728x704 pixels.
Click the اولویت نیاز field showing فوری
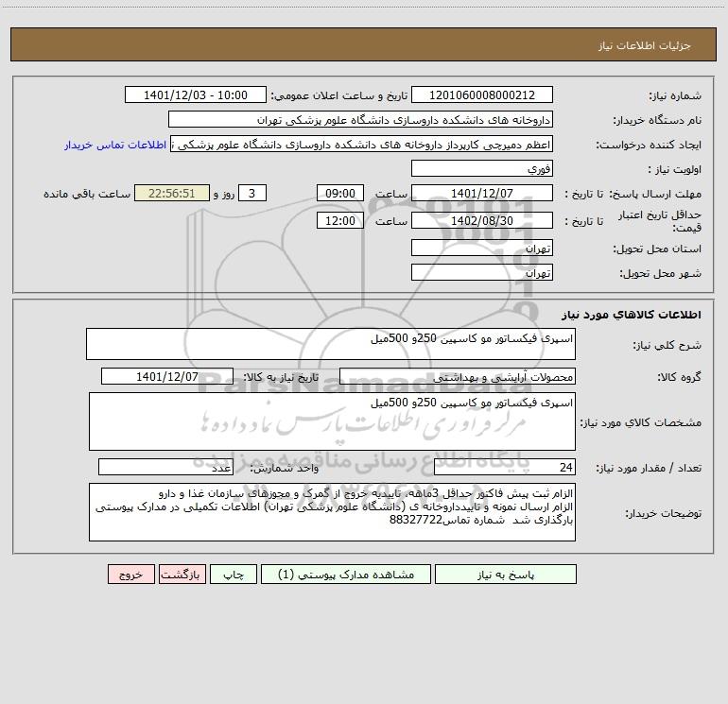click(x=482, y=169)
